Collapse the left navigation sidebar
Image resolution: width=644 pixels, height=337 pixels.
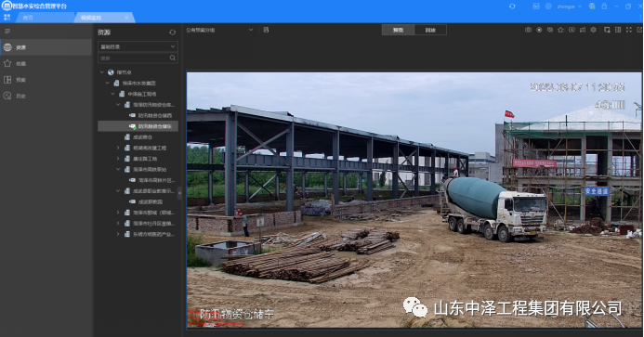(x=7, y=32)
